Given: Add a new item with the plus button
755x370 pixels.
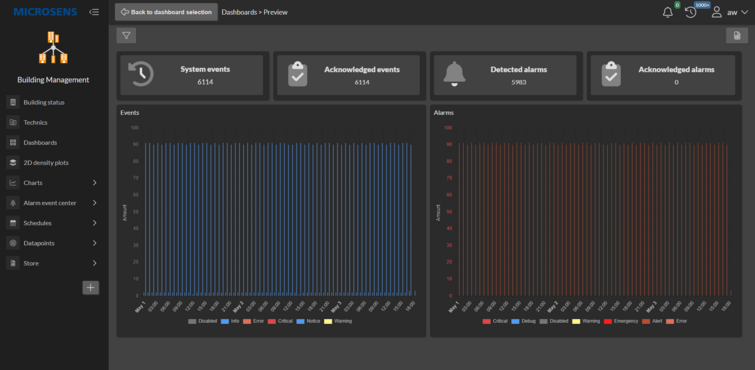Looking at the screenshot, I should point(91,288).
